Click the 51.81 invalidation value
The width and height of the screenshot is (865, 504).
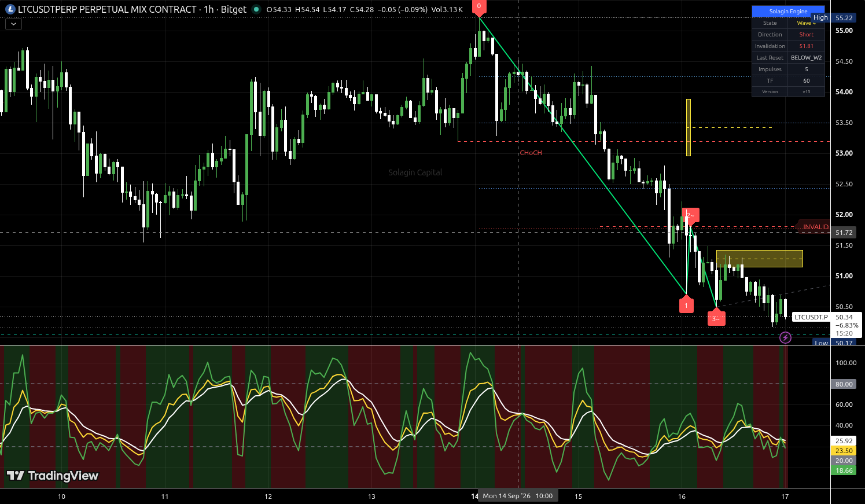[806, 46]
